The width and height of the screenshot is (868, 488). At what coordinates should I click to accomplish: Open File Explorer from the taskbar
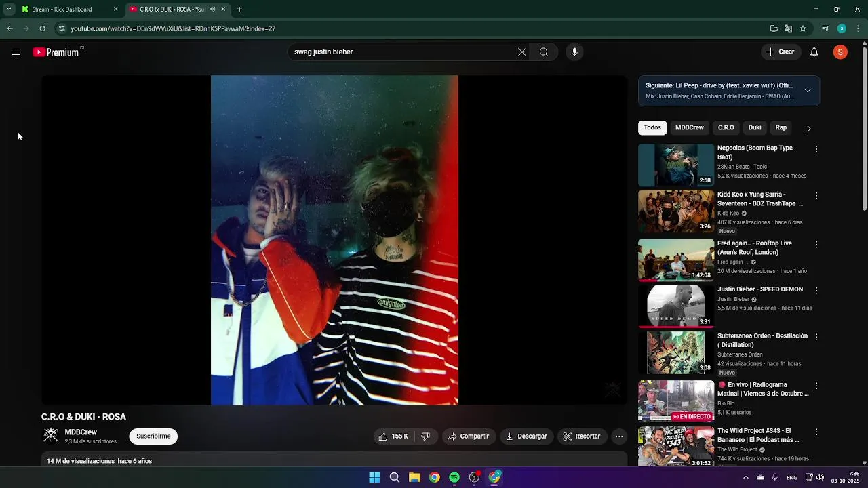coord(414,477)
